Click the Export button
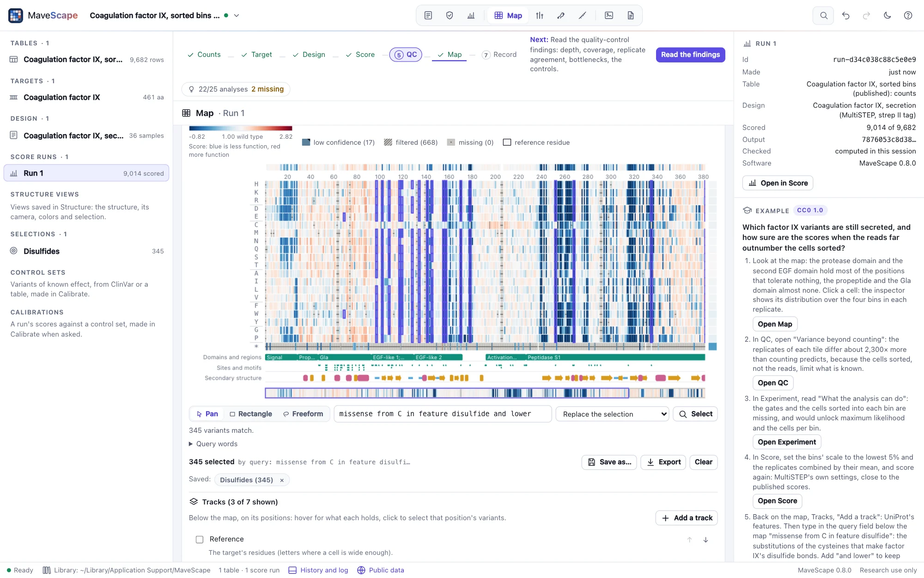The width and height of the screenshot is (924, 578). coord(663,462)
